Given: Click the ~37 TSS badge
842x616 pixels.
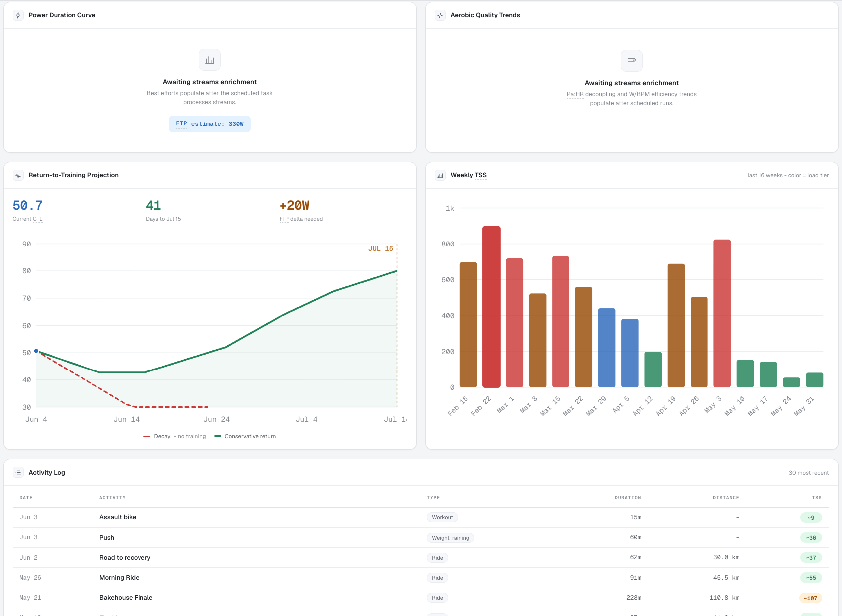Looking at the screenshot, I should (811, 558).
